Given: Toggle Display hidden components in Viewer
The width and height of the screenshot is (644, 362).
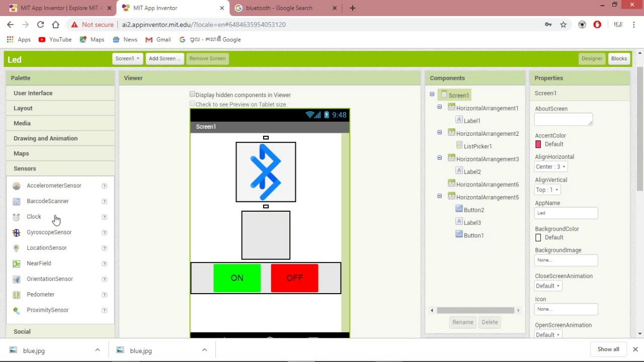Looking at the screenshot, I should 192,95.
